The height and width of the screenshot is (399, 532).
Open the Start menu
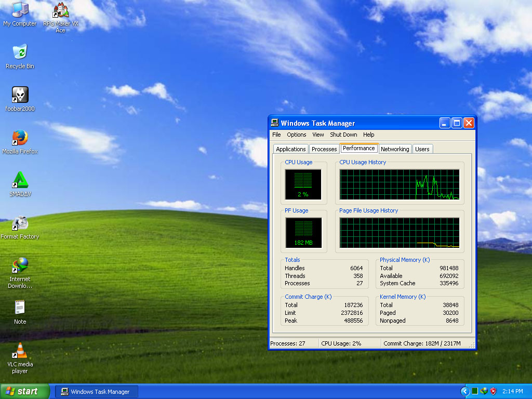pyautogui.click(x=25, y=391)
